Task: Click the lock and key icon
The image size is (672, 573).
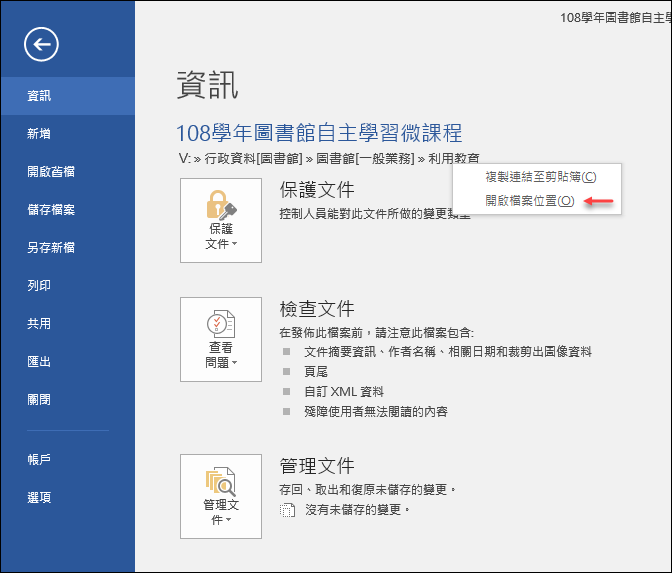Action: [x=221, y=205]
